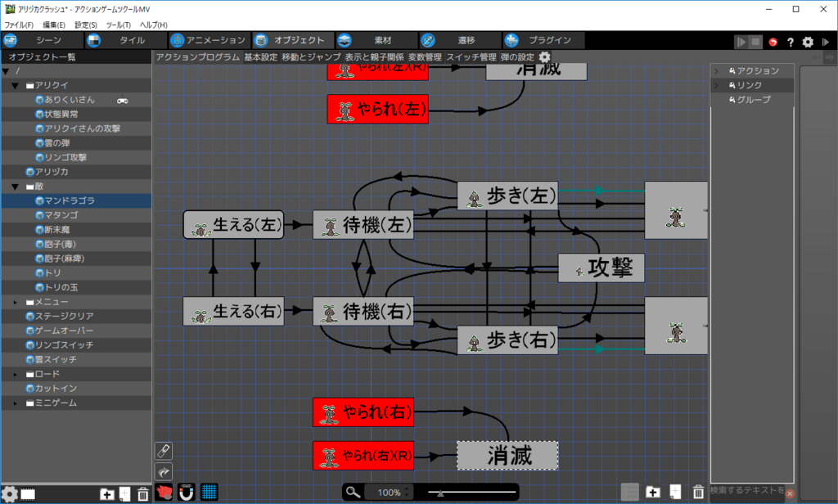Screen dimensions: 838x504
Task: Select マタンゴ in object list
Action: click(x=61, y=215)
